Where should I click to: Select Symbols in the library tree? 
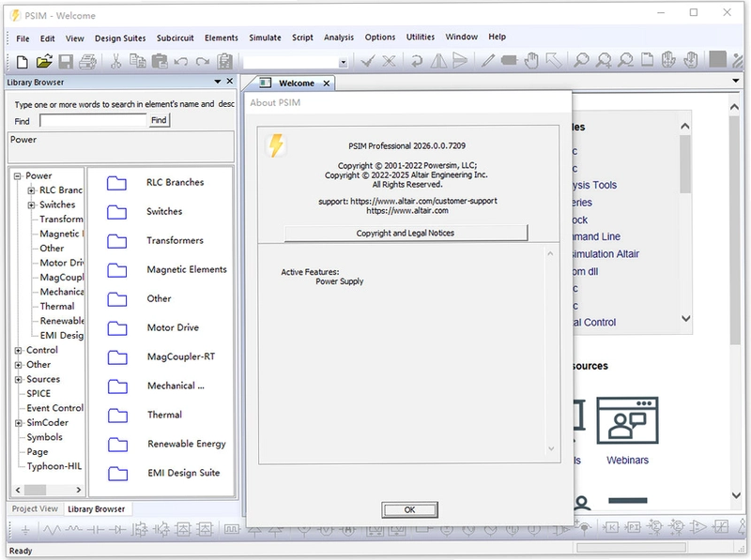click(44, 437)
